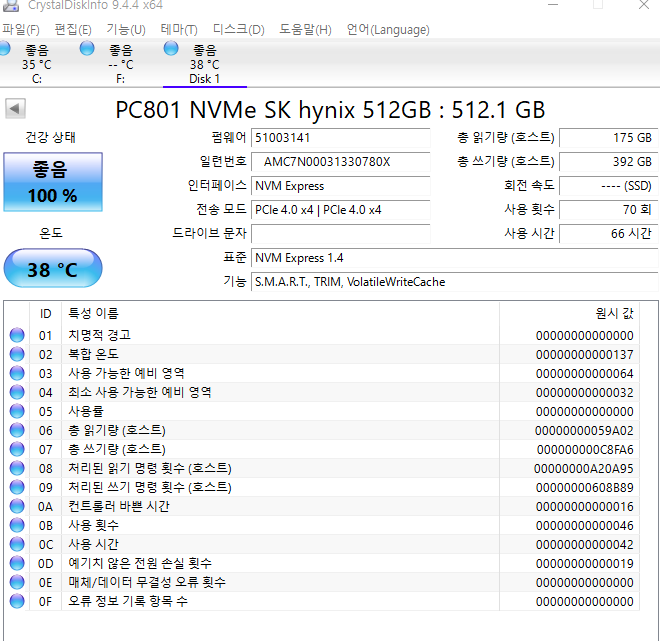The height and width of the screenshot is (641, 660).
Task: Go to previous disk with arrow button
Action: (16, 109)
